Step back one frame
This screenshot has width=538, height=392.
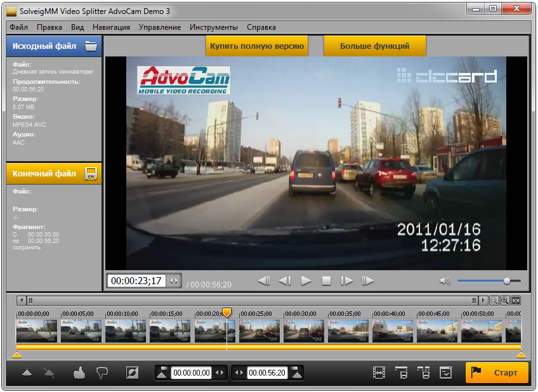285,281
